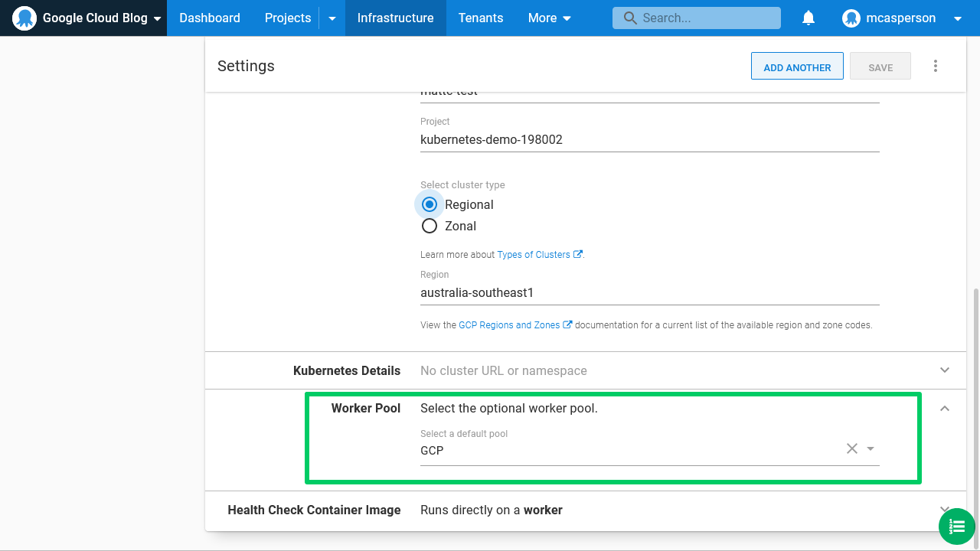Switch to the Dashboard tab
Screen dimensions: 980x551
click(x=209, y=18)
